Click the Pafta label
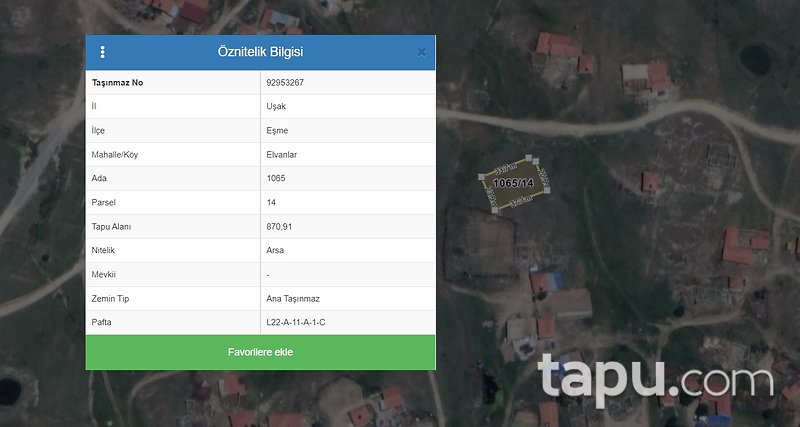The image size is (800, 427). (102, 322)
